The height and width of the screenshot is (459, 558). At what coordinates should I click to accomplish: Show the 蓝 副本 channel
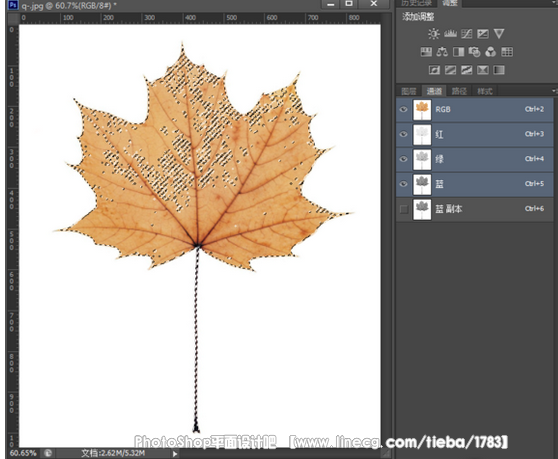pos(404,209)
